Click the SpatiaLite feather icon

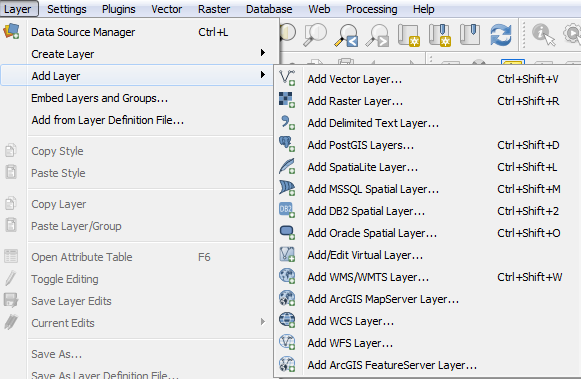[287, 166]
